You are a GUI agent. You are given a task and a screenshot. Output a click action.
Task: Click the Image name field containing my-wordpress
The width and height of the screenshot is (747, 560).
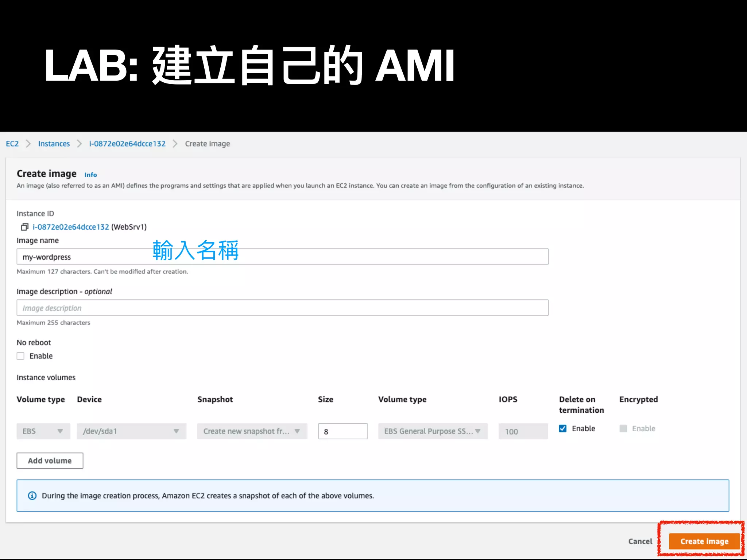(x=282, y=257)
